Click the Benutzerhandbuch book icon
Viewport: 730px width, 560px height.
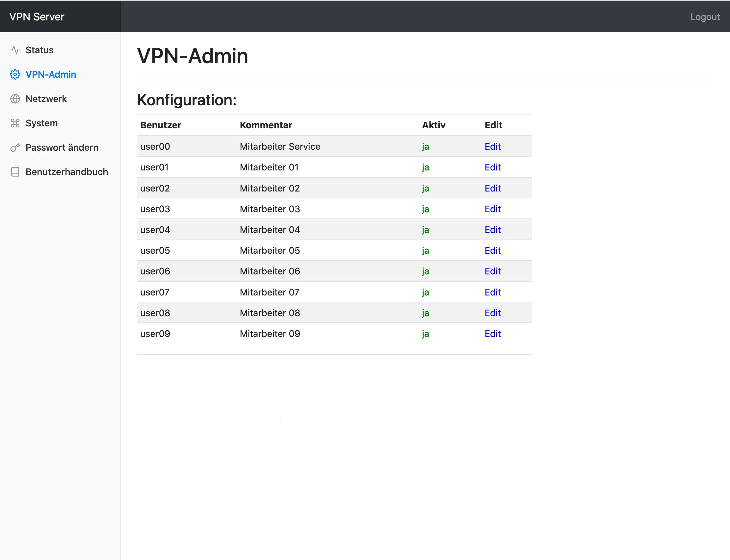[x=15, y=172]
